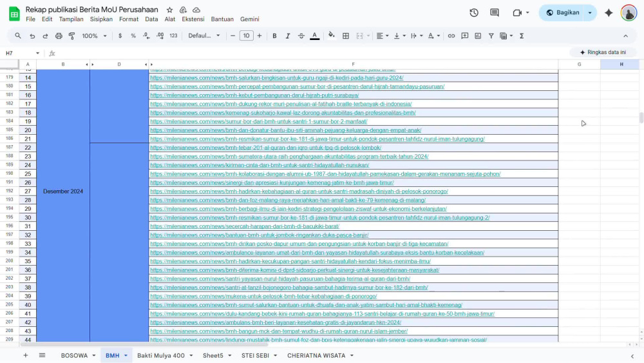Open the comments panel icon

[495, 13]
